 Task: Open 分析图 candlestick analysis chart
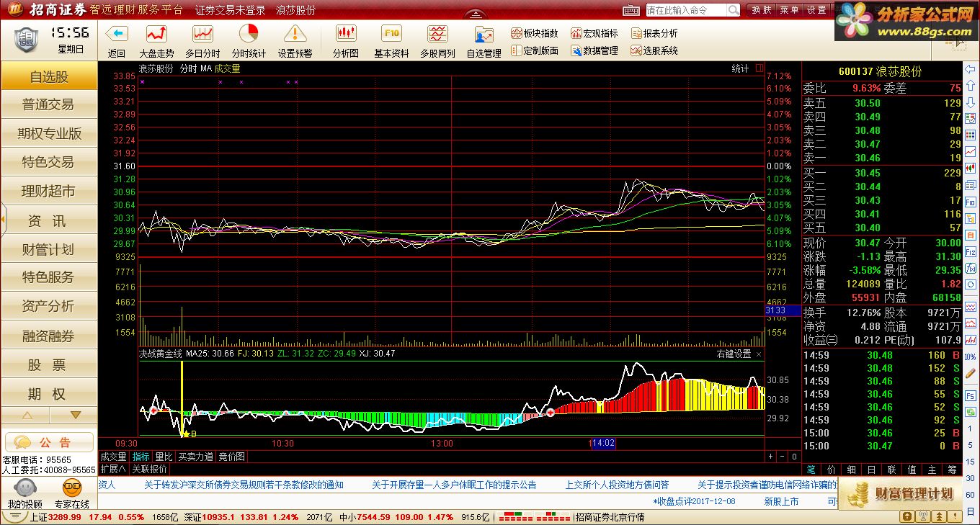[x=346, y=41]
